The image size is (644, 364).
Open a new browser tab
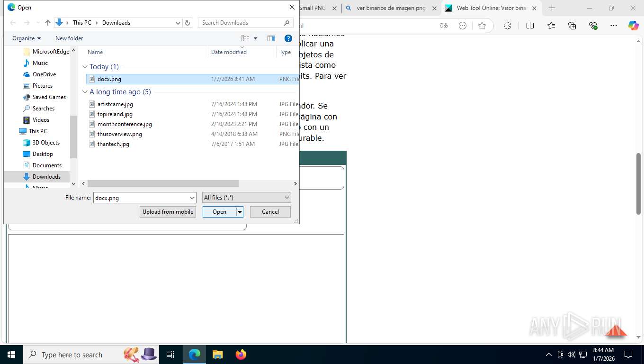point(552,8)
